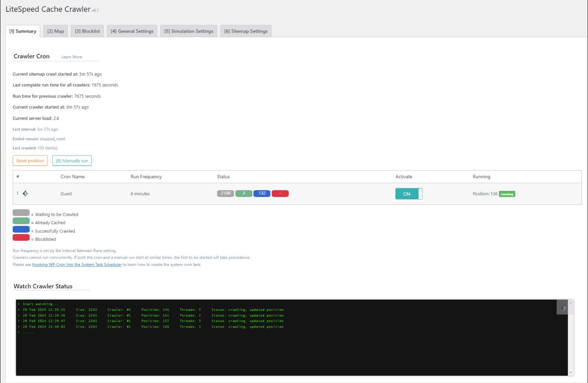Click the Current server load: 2.6 line
This screenshot has width=588, height=383.
click(x=36, y=118)
